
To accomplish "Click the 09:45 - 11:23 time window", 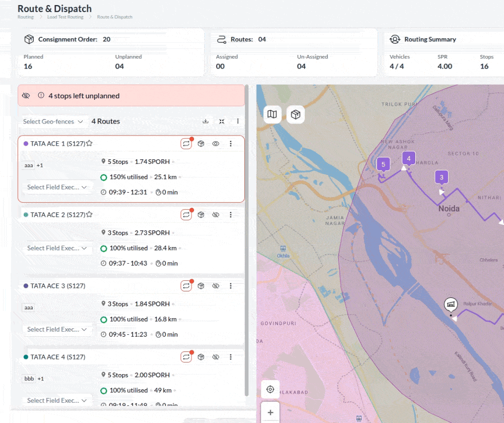I will click(x=128, y=334).
